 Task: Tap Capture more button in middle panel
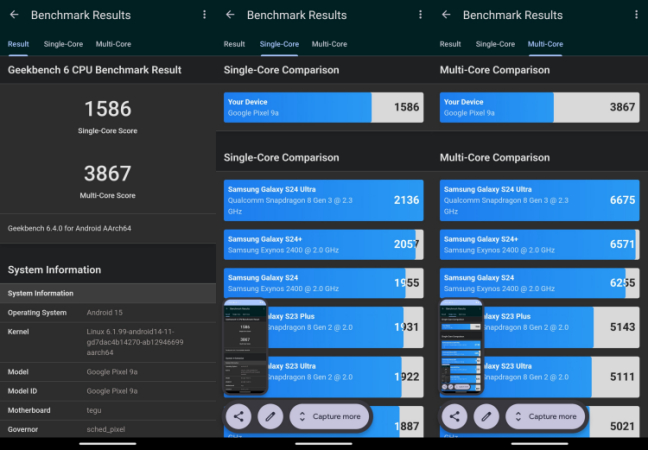click(329, 417)
